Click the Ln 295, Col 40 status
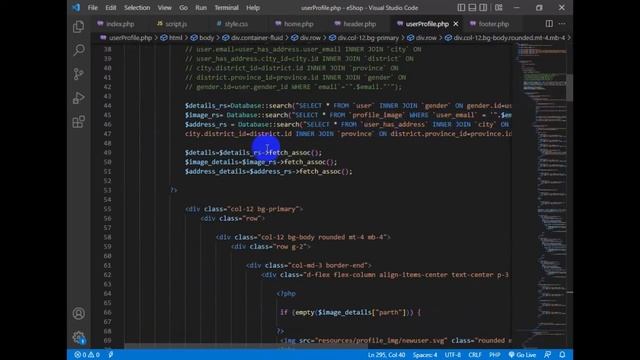 click(x=387, y=355)
